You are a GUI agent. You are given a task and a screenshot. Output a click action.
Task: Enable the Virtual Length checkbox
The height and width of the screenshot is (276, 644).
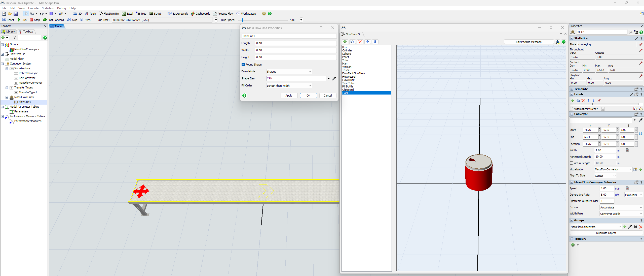coord(571,163)
